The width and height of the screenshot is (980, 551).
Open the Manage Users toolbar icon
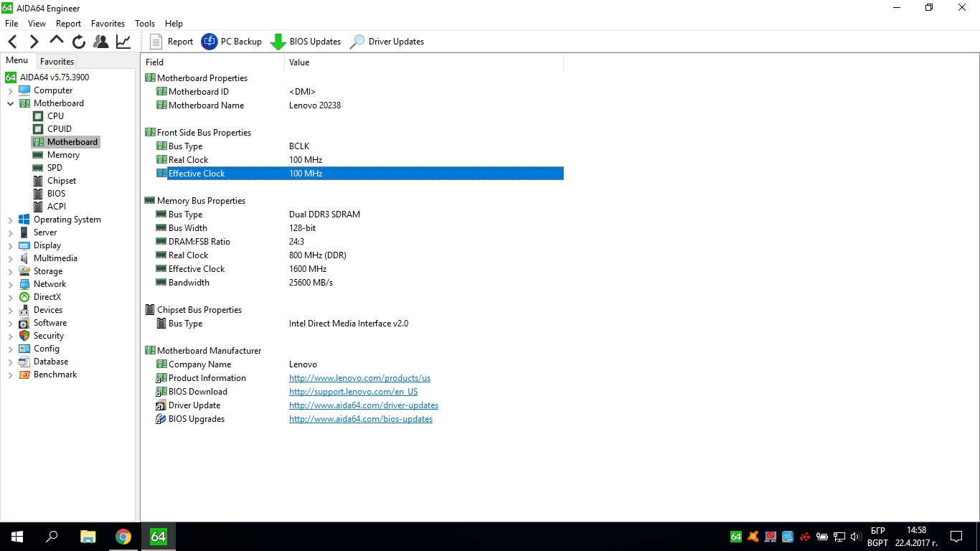tap(101, 42)
